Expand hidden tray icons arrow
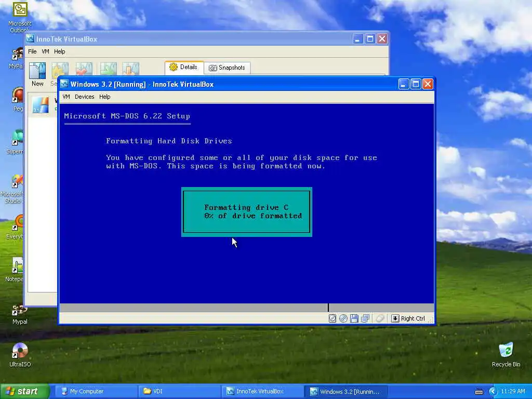 click(493, 392)
